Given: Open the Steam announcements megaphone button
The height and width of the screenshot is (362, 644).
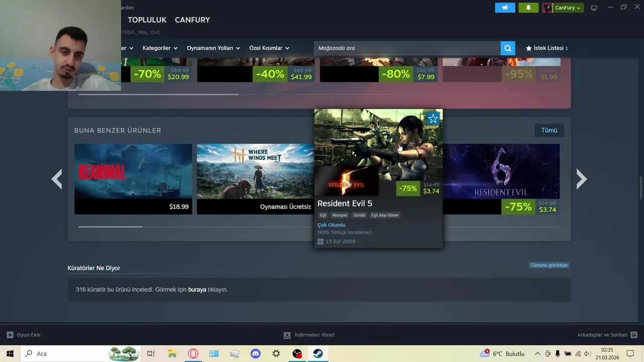Looking at the screenshot, I should (x=505, y=8).
